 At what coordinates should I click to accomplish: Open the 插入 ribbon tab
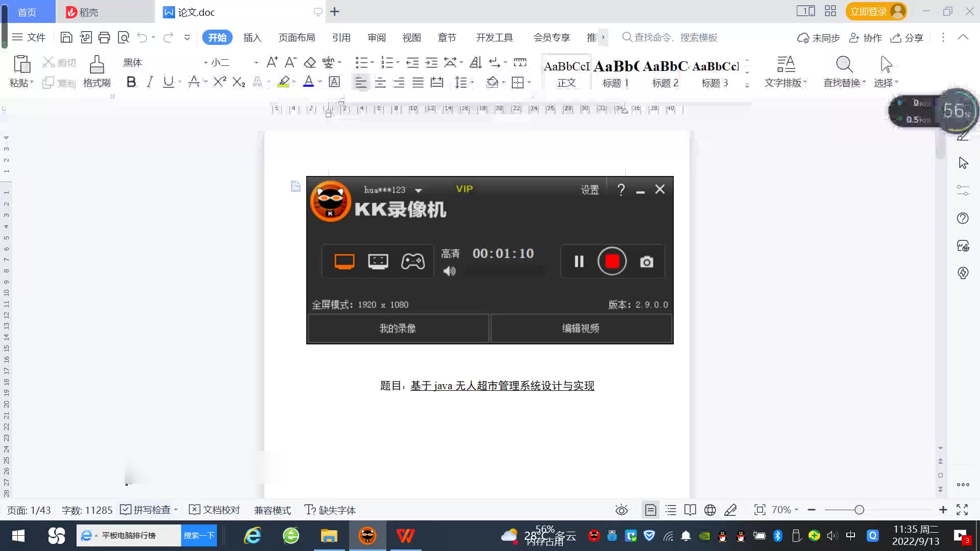coord(252,37)
